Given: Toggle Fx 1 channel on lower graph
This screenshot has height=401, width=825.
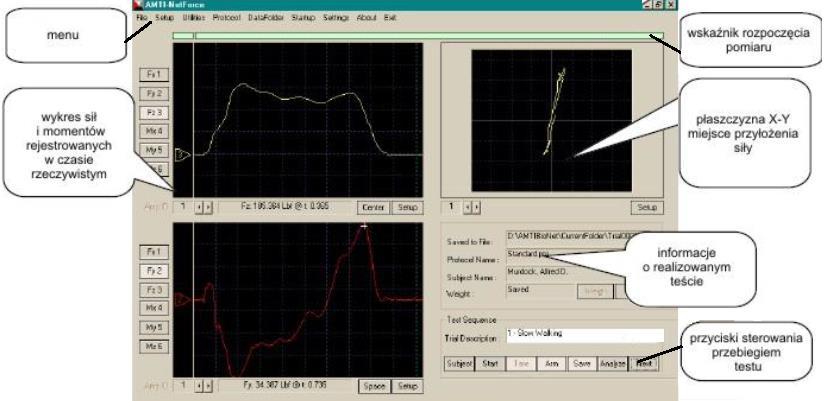Looking at the screenshot, I should [x=154, y=252].
